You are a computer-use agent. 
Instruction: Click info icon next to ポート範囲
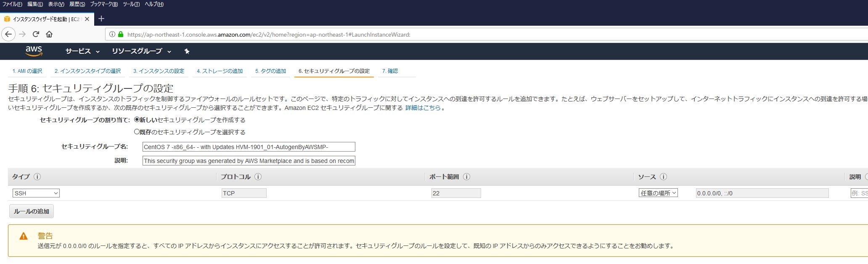[466, 177]
